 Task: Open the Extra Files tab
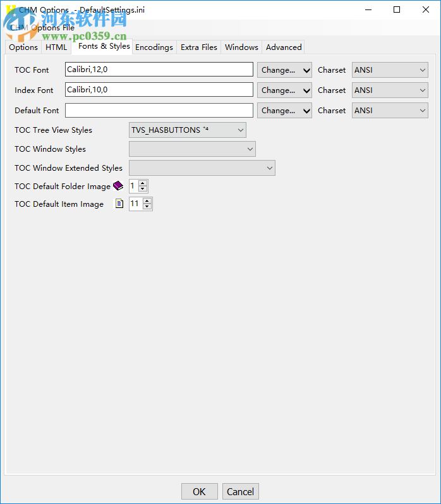pyautogui.click(x=199, y=47)
